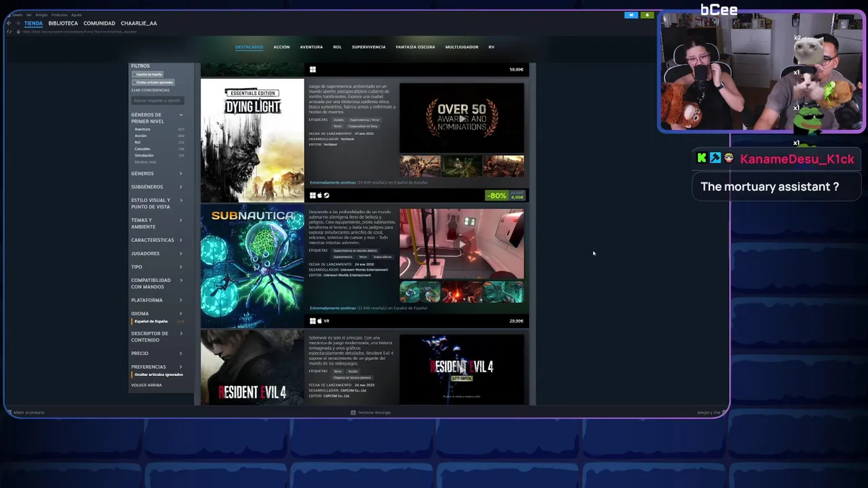
Task: Open the Resident Evil 4 cover art
Action: tap(252, 367)
